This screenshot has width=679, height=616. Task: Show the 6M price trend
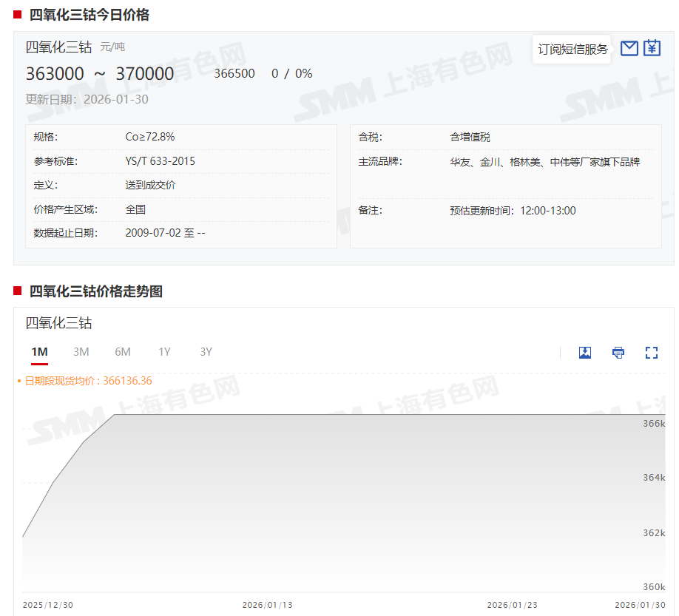click(123, 352)
